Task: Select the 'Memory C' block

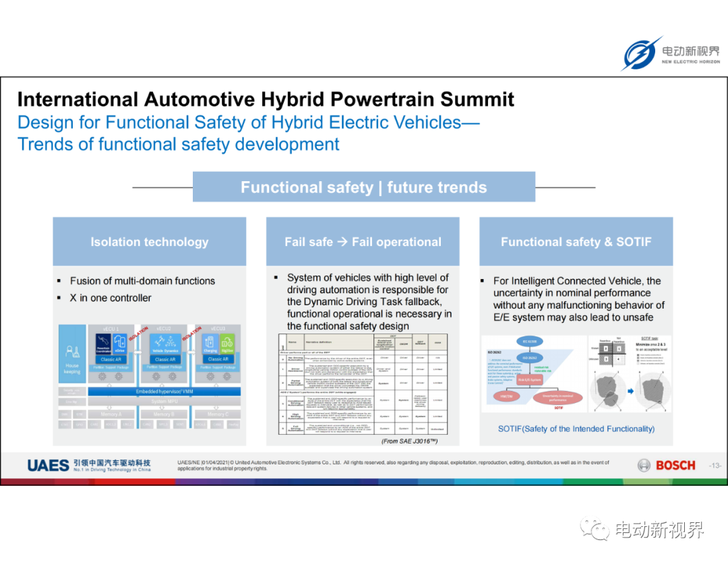Action: (x=218, y=414)
